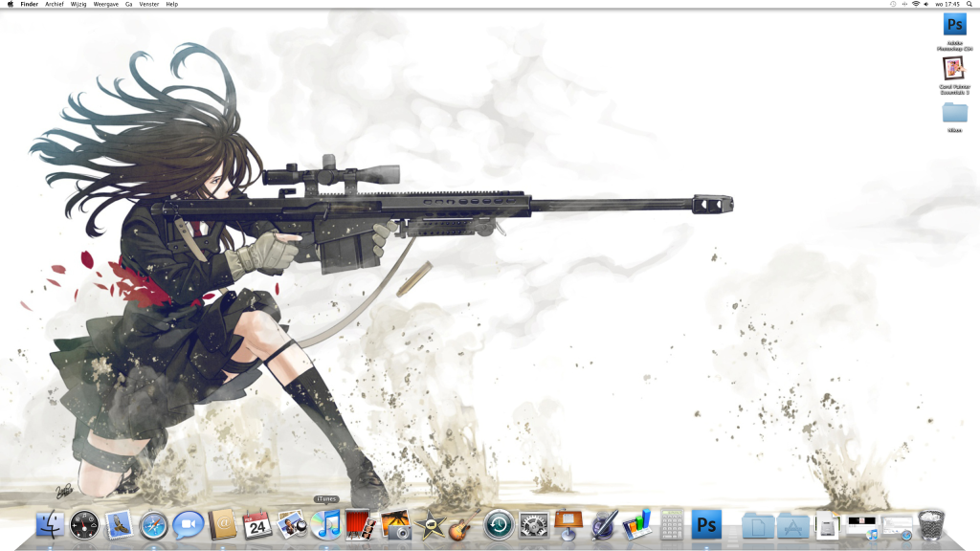This screenshot has height=551, width=980.
Task: Launch Preview from the Dock
Action: (x=292, y=525)
